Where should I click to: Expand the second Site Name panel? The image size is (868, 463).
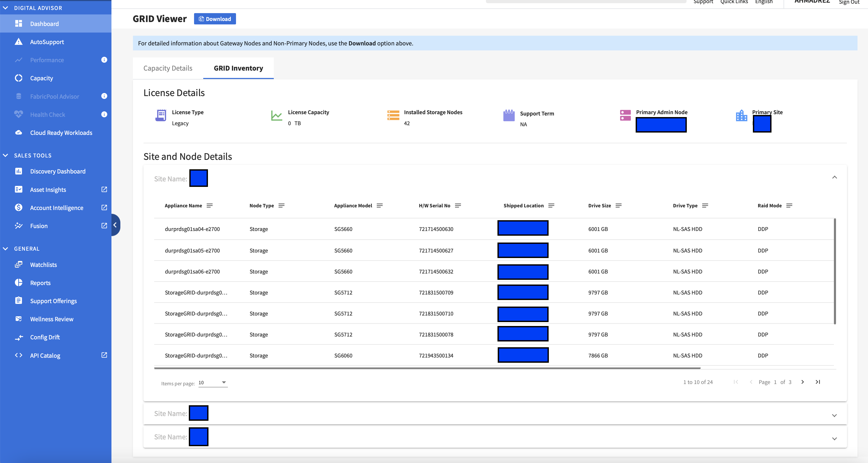tap(834, 415)
